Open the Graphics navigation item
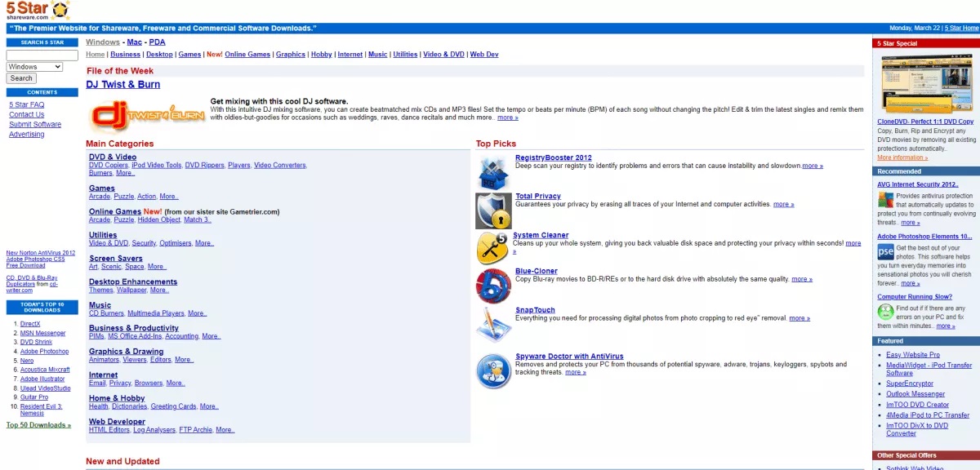The height and width of the screenshot is (470, 980). coord(291,55)
